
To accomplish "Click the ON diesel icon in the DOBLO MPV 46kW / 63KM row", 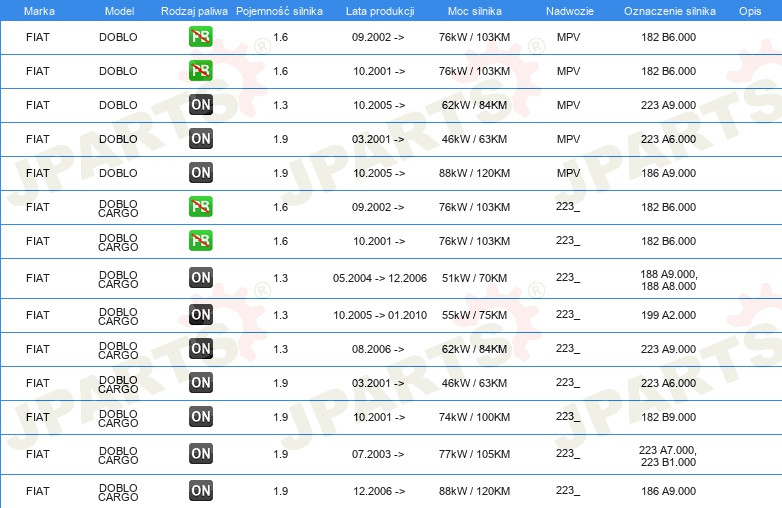I will (200, 139).
